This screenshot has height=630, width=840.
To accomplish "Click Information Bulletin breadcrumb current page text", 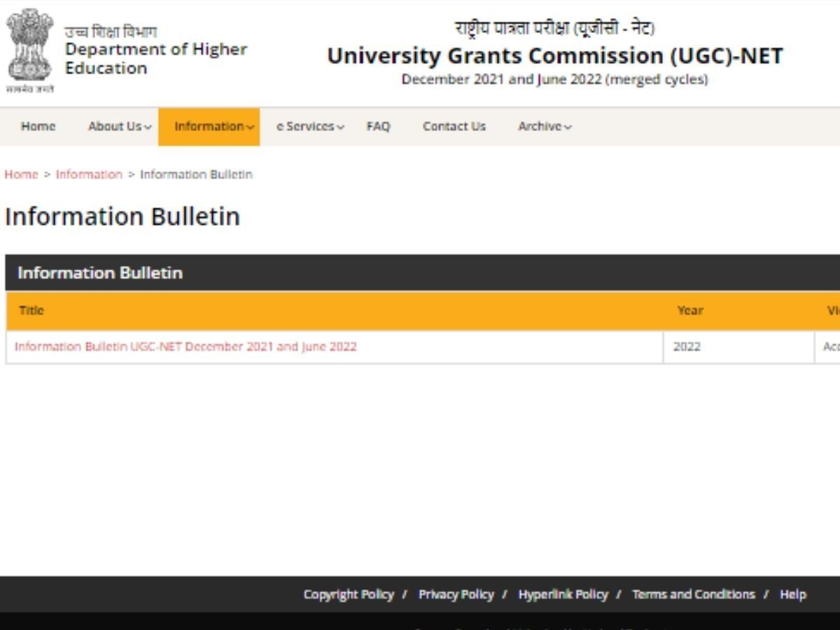I will point(196,174).
